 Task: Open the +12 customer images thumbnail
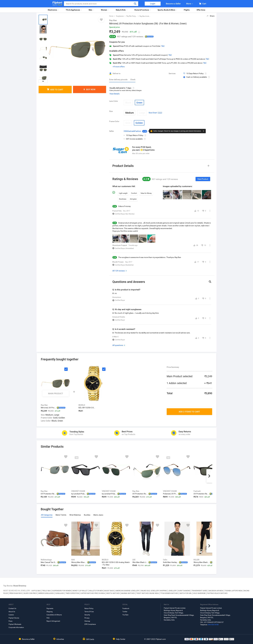click(206, 195)
